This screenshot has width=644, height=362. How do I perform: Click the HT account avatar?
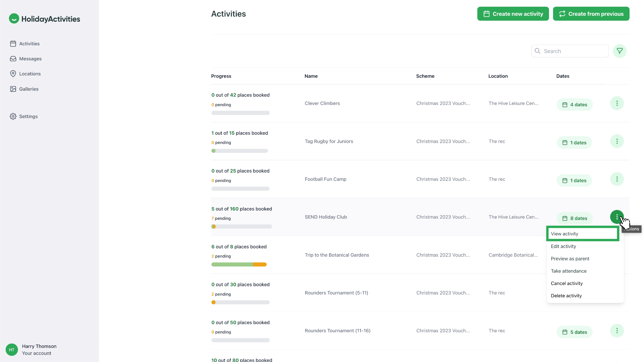(12, 350)
